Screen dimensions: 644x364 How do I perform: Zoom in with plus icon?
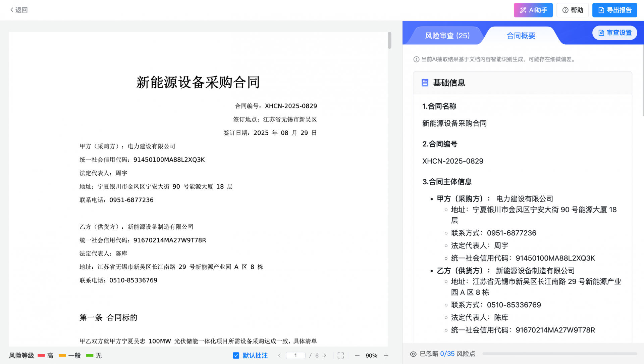(x=386, y=356)
